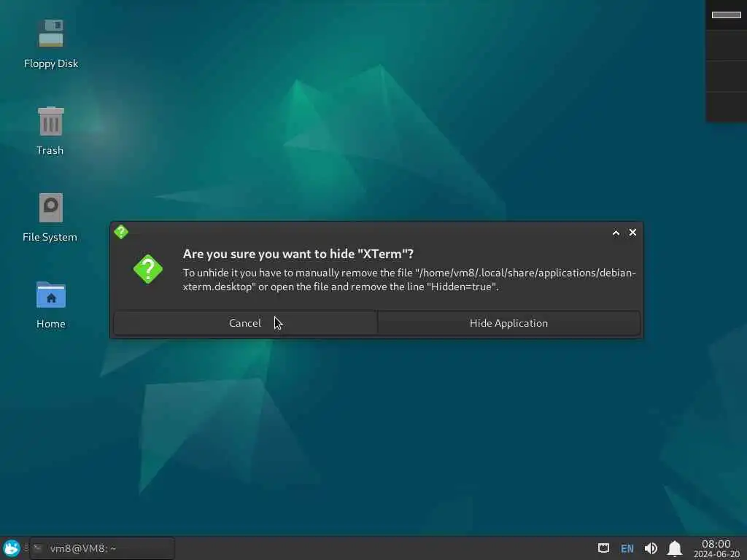Open the Xfce applications menu
Viewport: 747px width, 560px height.
[12, 548]
